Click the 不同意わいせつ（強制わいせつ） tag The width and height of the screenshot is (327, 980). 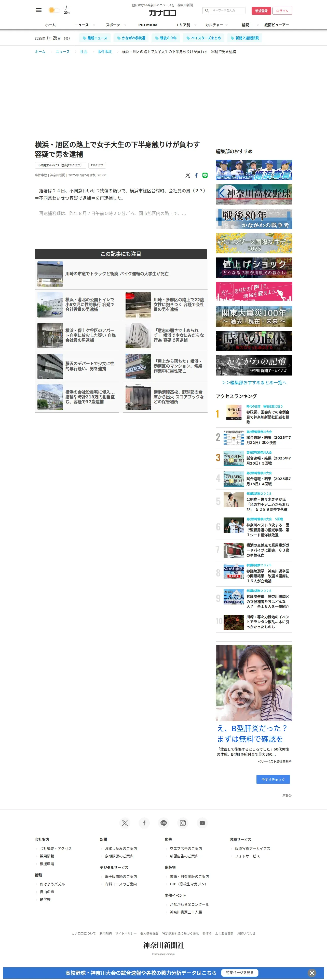coord(61,165)
